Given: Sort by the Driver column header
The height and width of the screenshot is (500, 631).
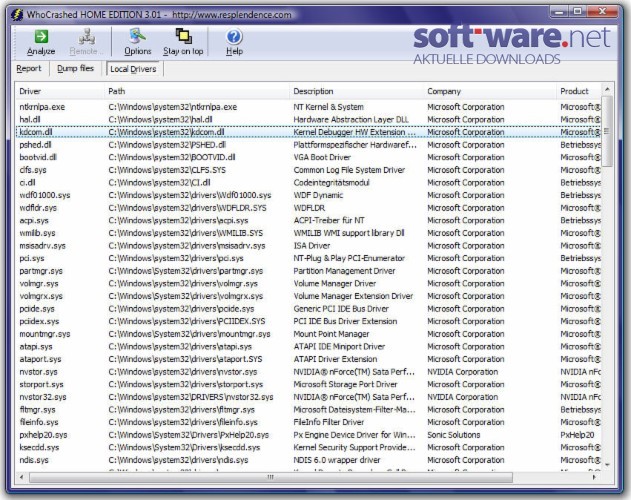Looking at the screenshot, I should point(60,91).
